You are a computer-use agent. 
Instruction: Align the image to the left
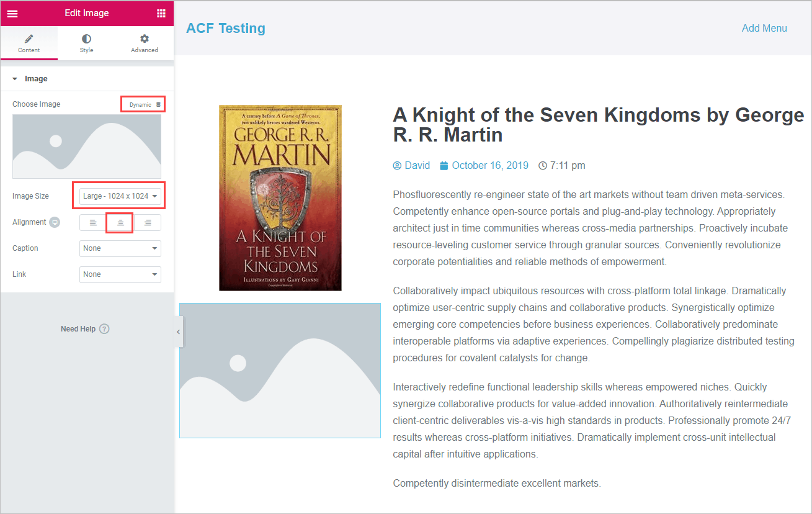(x=93, y=222)
